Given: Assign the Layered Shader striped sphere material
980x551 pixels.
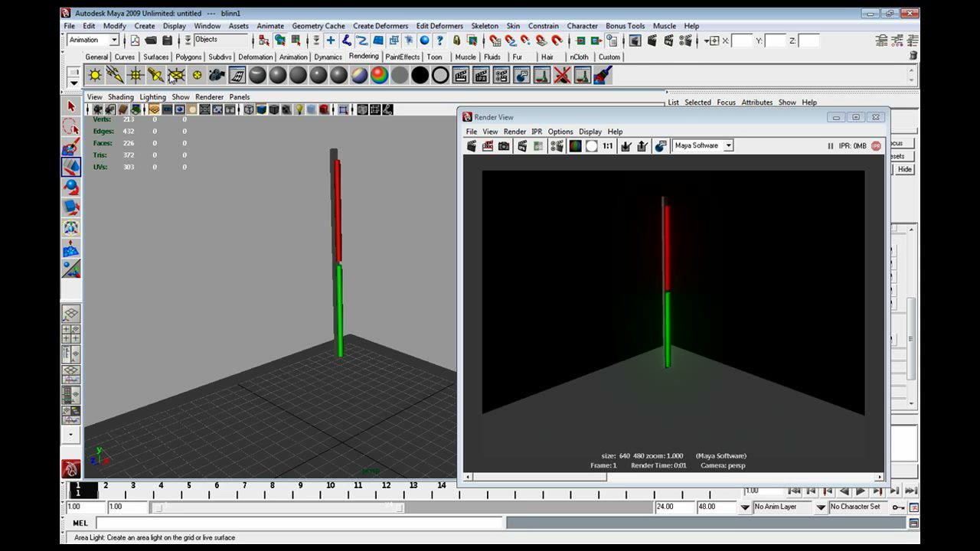Looking at the screenshot, I should point(359,75).
